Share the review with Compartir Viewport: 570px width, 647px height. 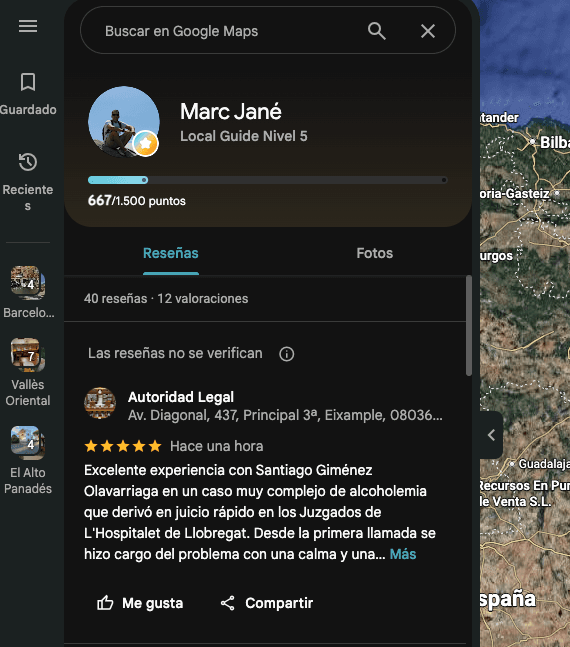tap(267, 603)
